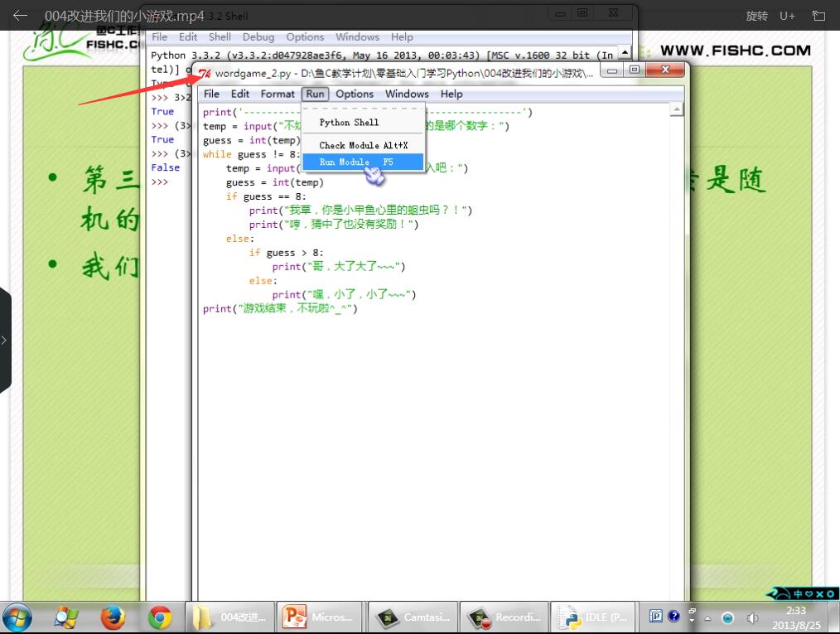Choose Python Shell in Run menu
Screen dimensions: 840x634
click(349, 122)
